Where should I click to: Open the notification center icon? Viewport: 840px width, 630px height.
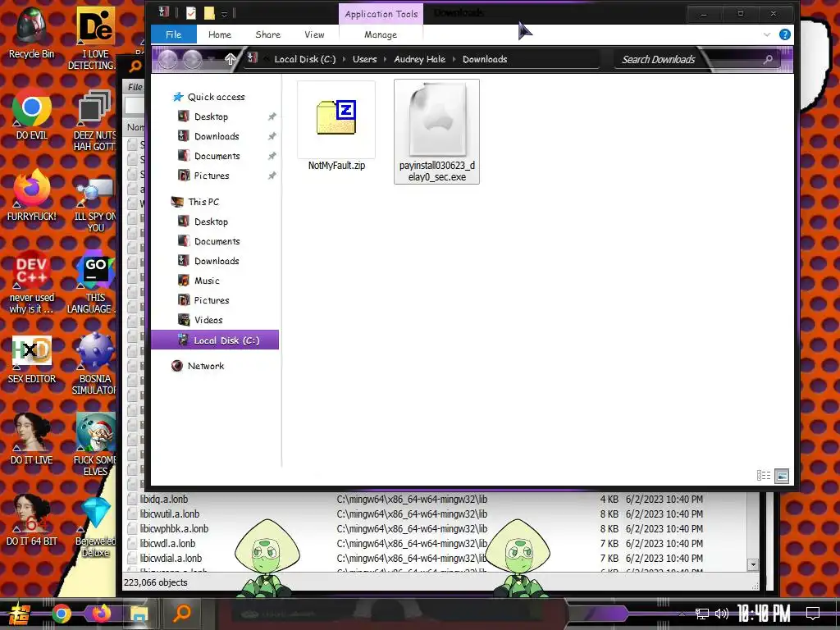point(813,613)
